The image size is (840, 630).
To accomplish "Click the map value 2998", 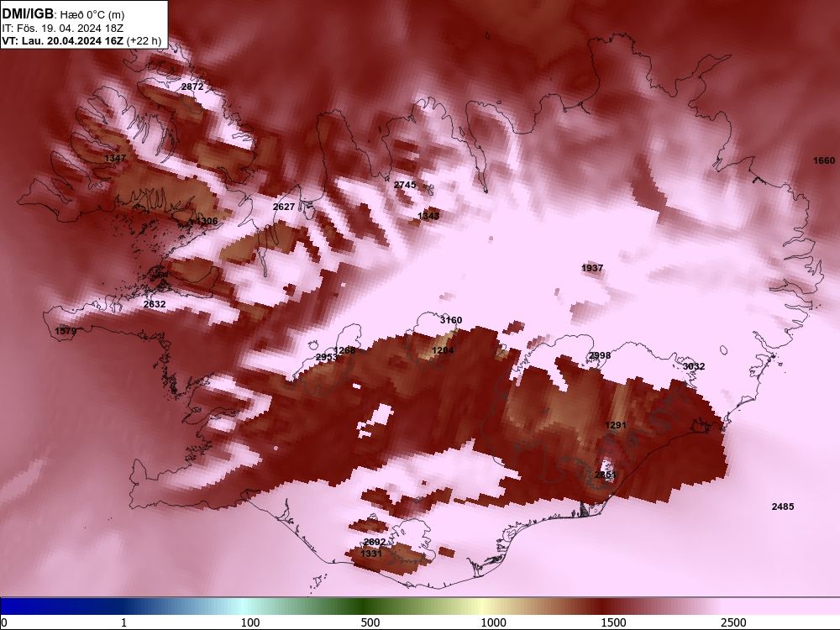I will coord(600,355).
